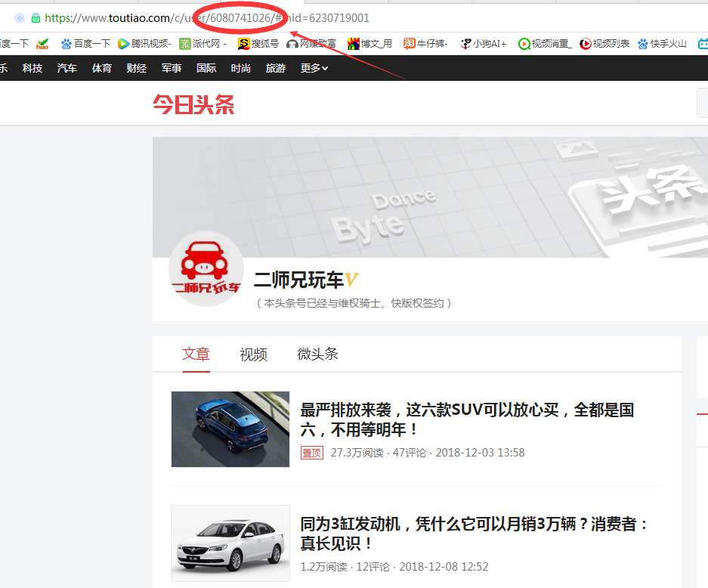Open the 百度一下 paw bookmark
708x588 pixels.
coord(86,44)
